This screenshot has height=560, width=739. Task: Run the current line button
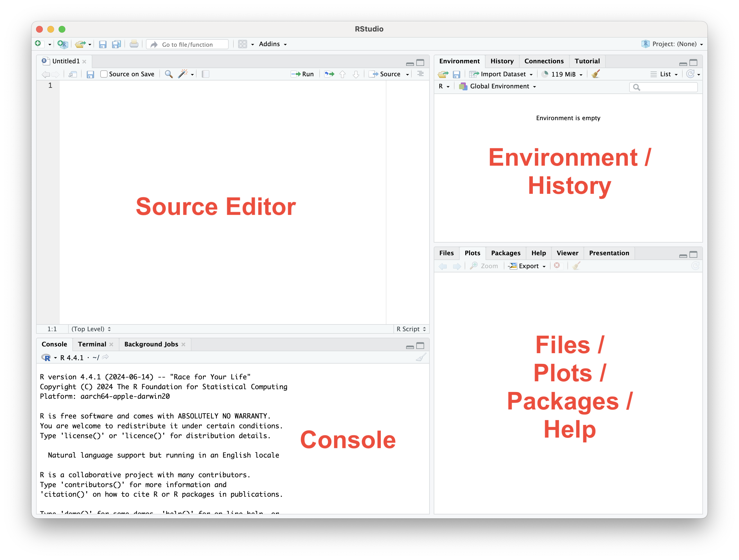click(302, 74)
